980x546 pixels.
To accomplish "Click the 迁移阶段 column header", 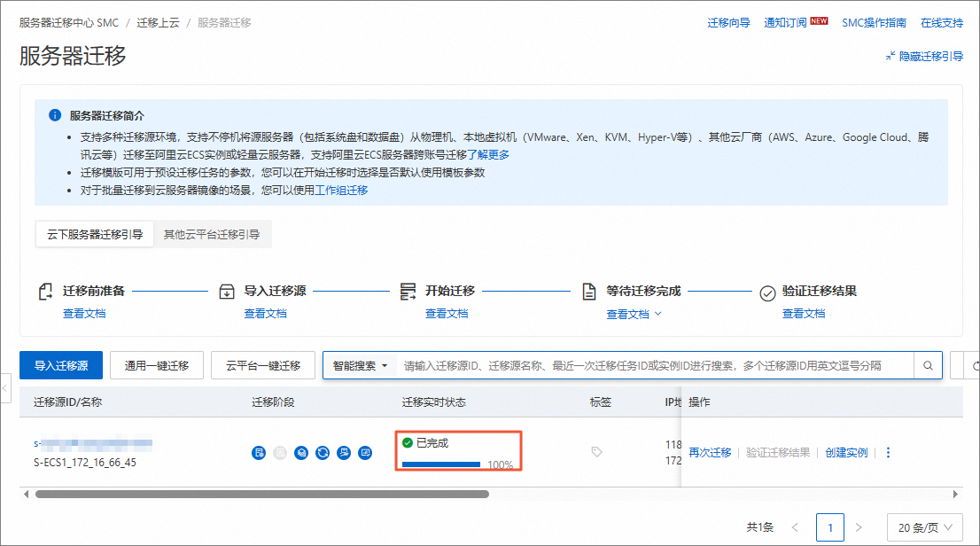I will click(x=273, y=402).
